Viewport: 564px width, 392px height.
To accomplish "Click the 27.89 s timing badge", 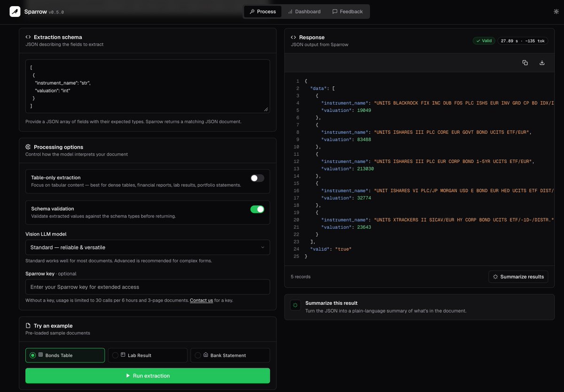I will 523,41.
